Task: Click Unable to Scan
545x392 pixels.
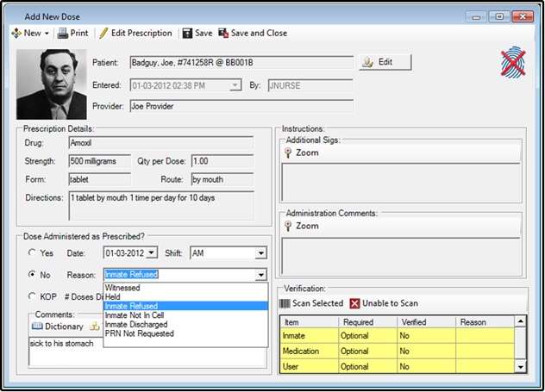Action: [354, 303]
